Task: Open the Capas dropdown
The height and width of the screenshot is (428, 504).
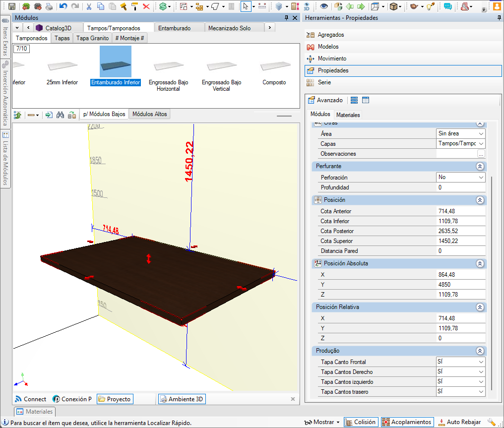Action: 461,143
